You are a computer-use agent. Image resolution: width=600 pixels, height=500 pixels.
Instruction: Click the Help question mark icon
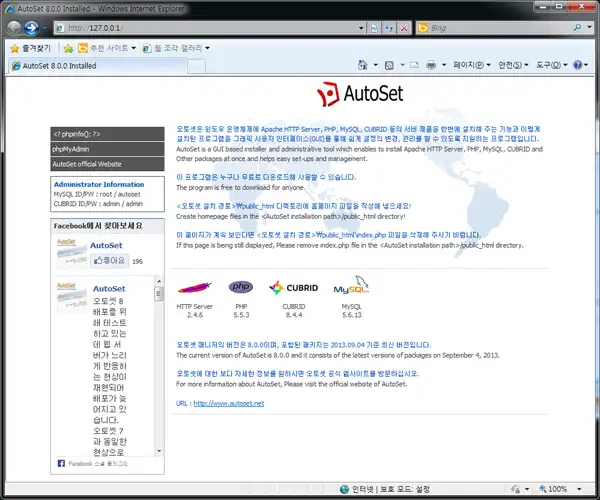(577, 65)
